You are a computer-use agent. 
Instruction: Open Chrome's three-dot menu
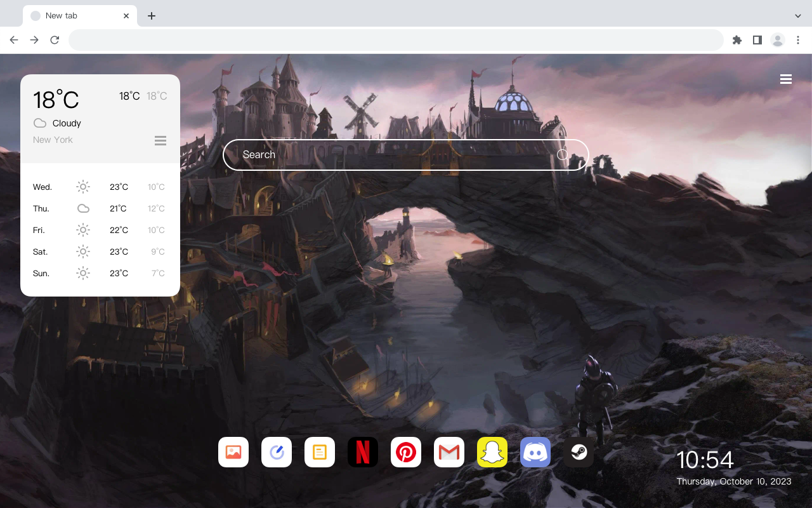[797, 40]
